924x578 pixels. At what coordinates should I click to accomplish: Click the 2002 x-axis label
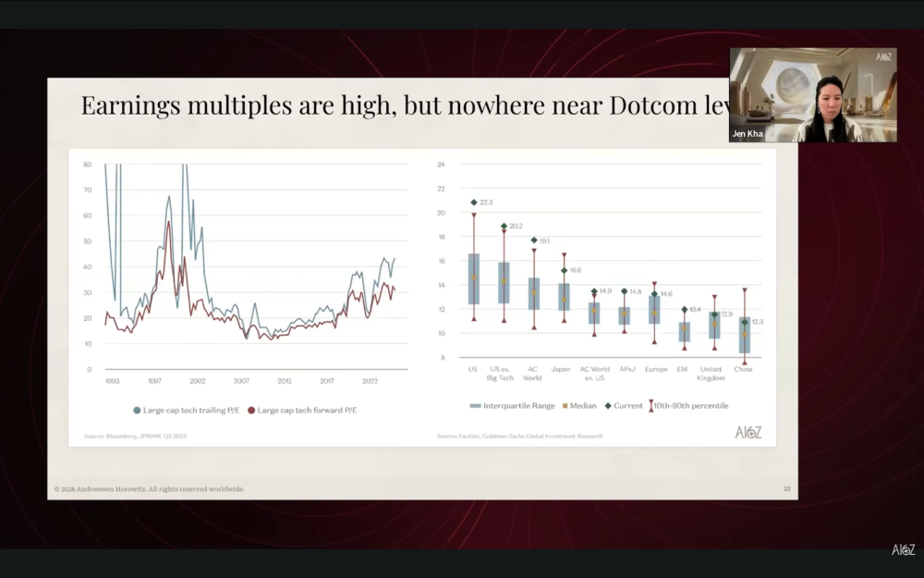click(x=198, y=381)
